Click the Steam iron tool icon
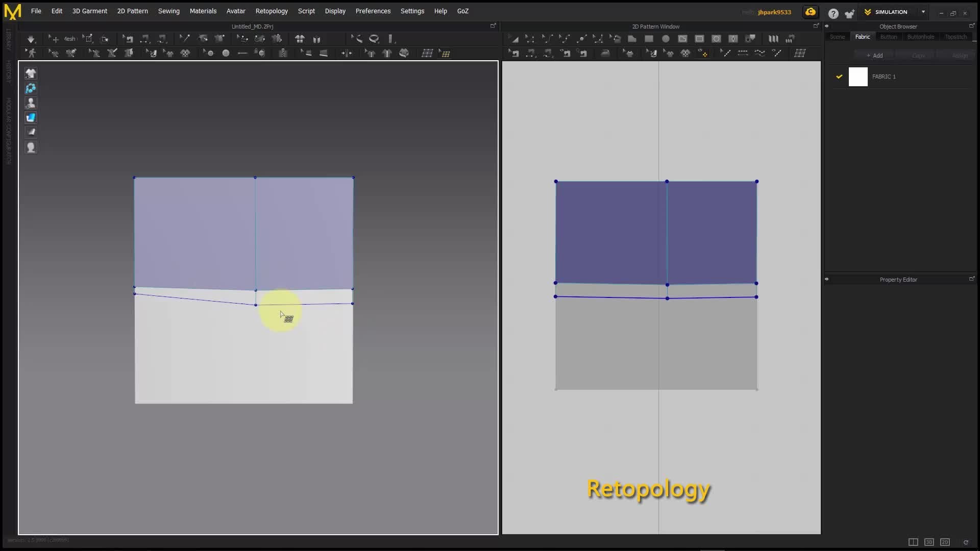 pyautogui.click(x=605, y=53)
